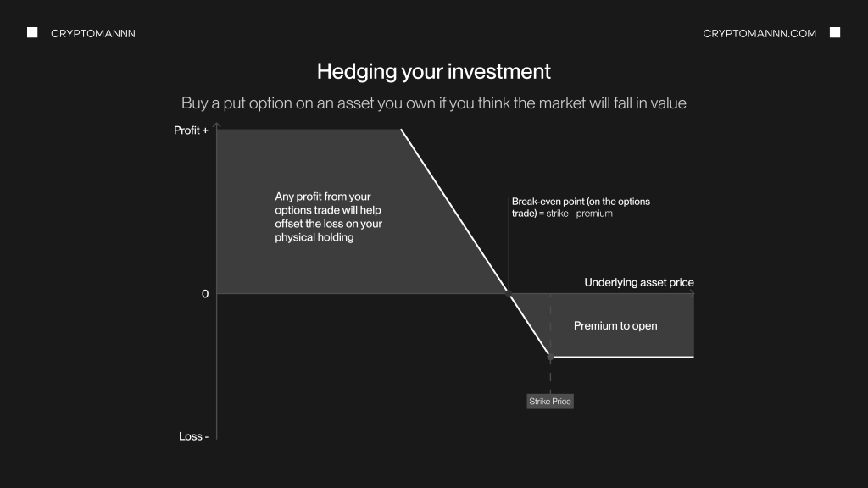868x488 pixels.
Task: Click the white square beside CRYPTOMANNN.COM
Action: [835, 33]
